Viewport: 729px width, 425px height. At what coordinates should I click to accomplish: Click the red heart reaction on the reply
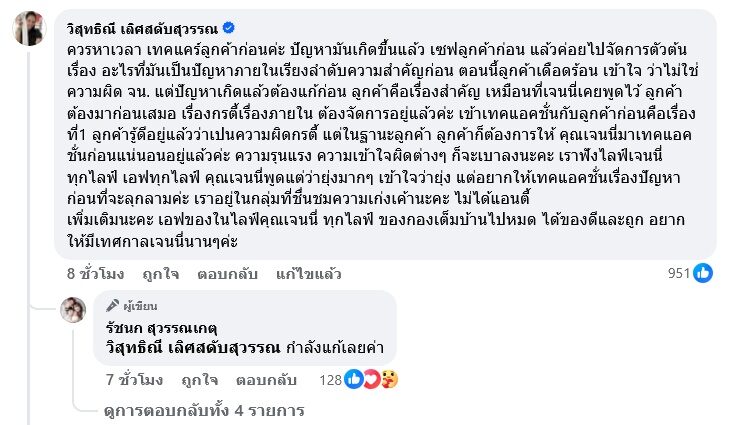point(370,380)
